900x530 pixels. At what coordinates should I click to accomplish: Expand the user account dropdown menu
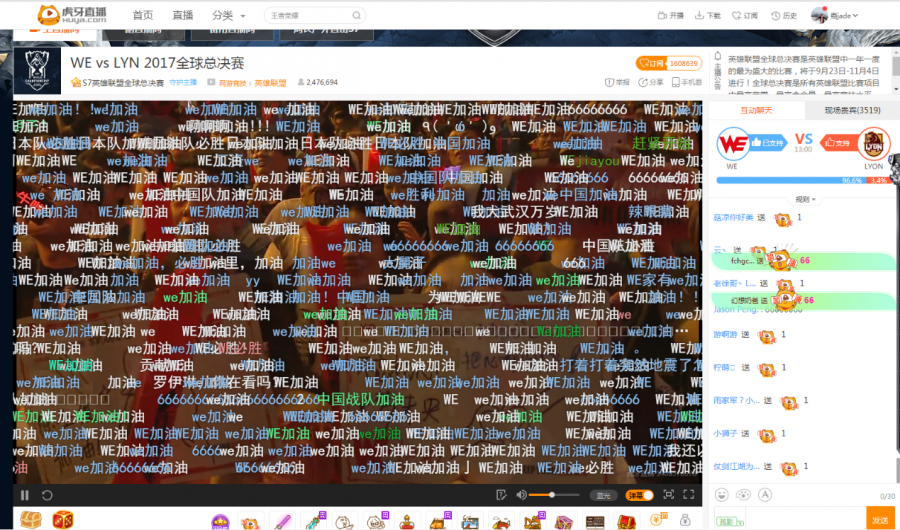click(835, 16)
